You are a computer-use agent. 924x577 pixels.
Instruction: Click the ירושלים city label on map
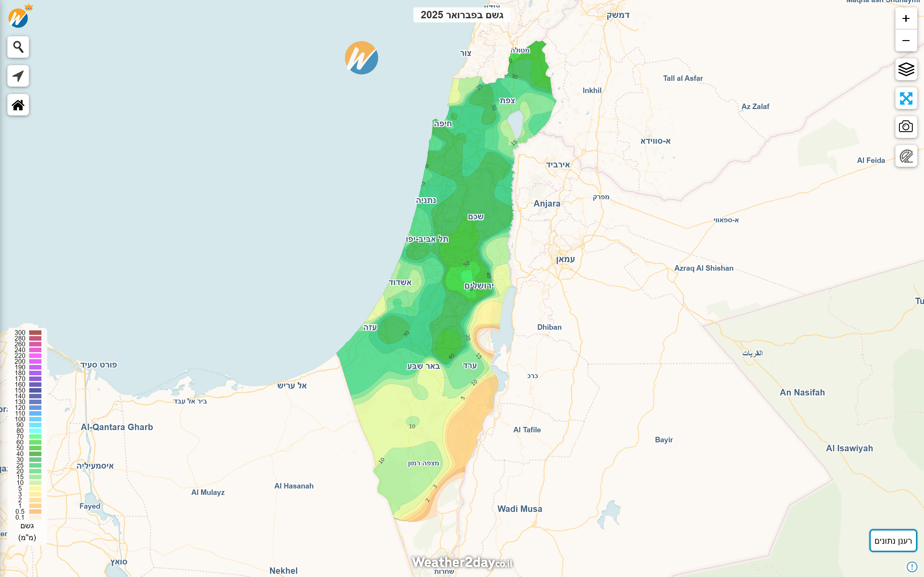click(x=479, y=286)
